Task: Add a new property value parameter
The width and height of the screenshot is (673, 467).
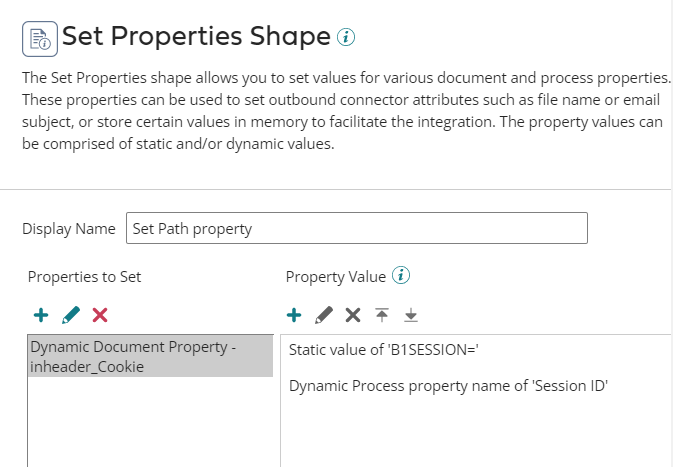Action: (294, 315)
